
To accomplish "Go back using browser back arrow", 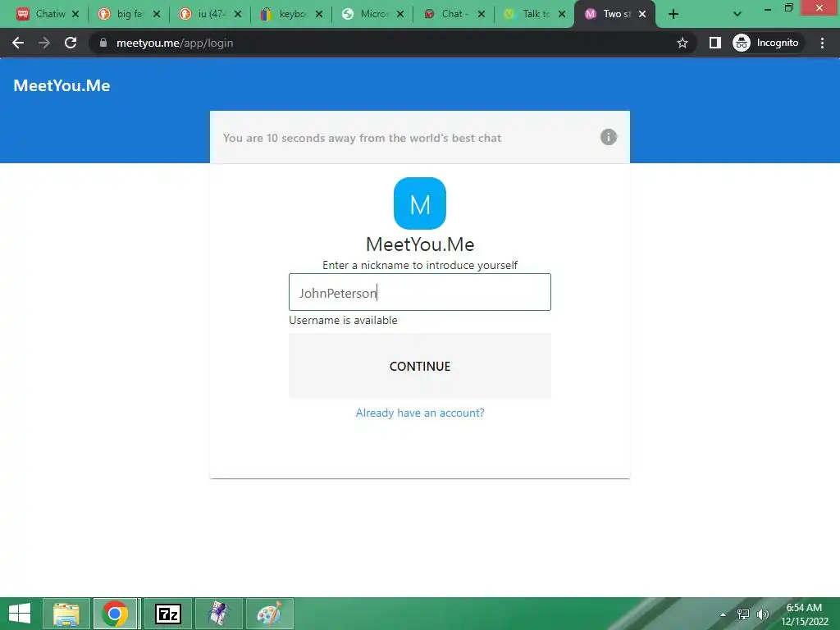I will tap(18, 43).
